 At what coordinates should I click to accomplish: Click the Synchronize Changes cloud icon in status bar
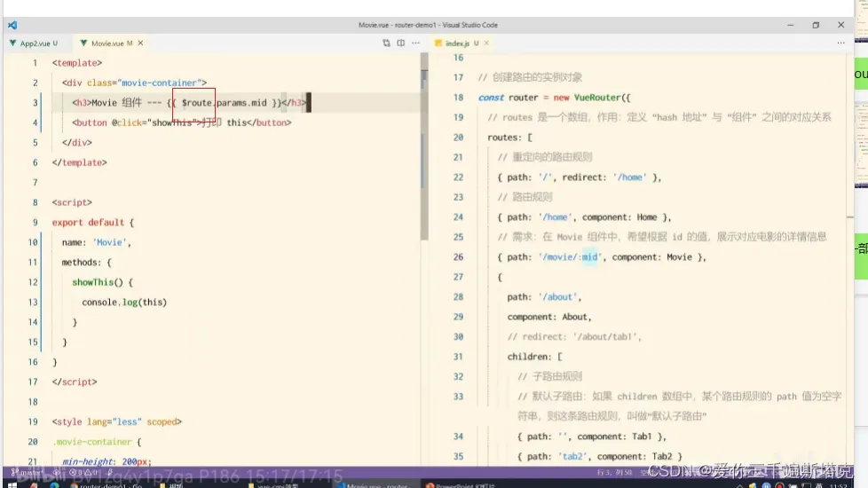point(57,473)
